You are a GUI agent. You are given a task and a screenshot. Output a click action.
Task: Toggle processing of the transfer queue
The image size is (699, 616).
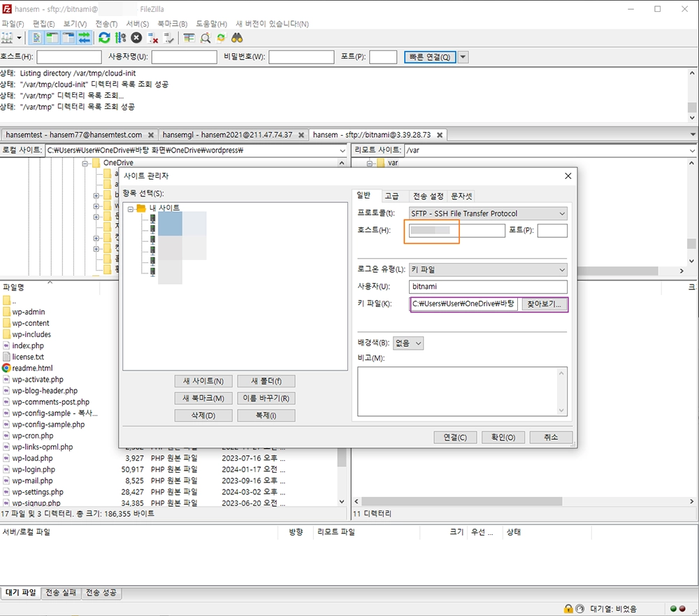coord(120,38)
